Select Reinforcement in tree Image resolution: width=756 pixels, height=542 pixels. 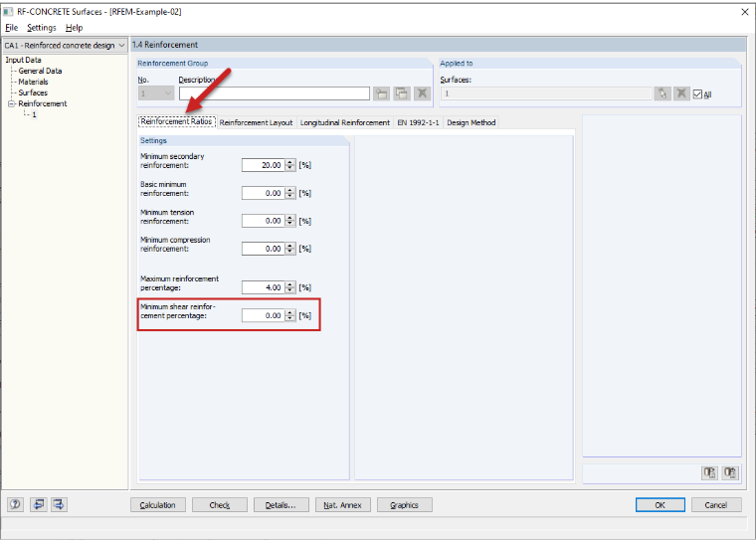43,103
